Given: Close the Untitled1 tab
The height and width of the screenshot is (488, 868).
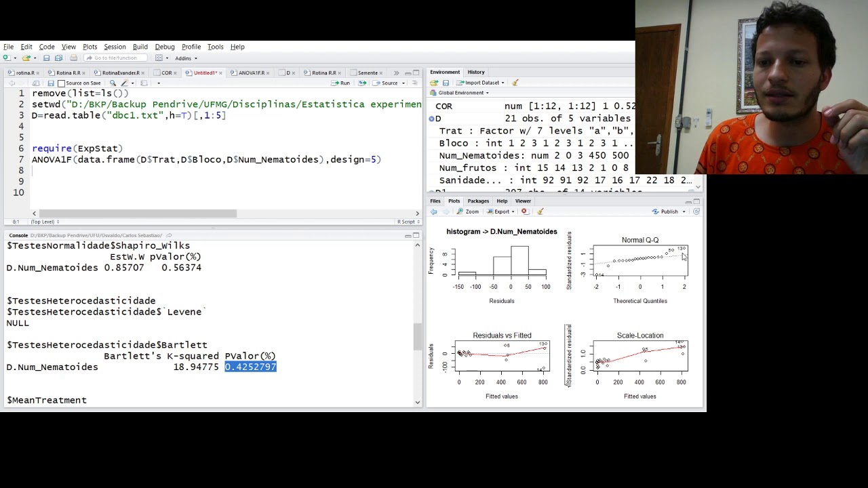Looking at the screenshot, I should click(220, 73).
